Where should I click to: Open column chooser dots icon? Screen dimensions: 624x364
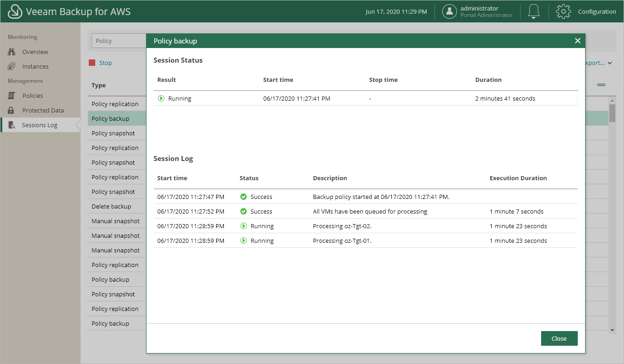[x=601, y=85]
